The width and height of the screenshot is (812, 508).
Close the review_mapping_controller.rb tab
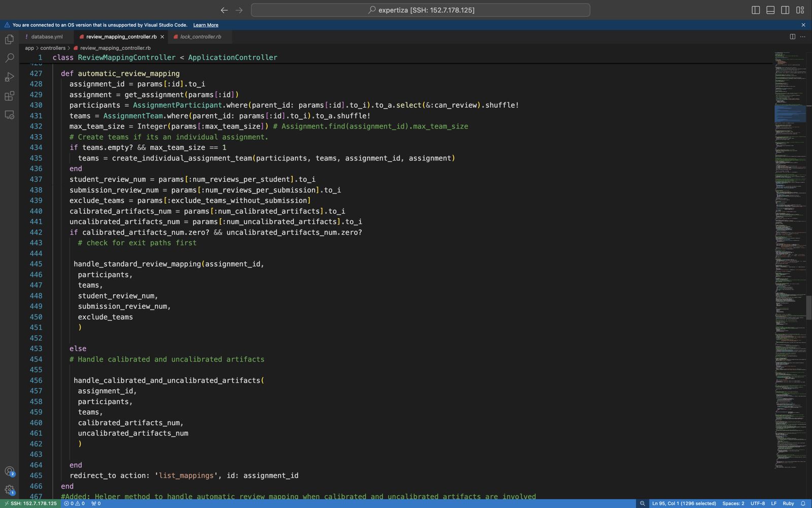pyautogui.click(x=162, y=37)
